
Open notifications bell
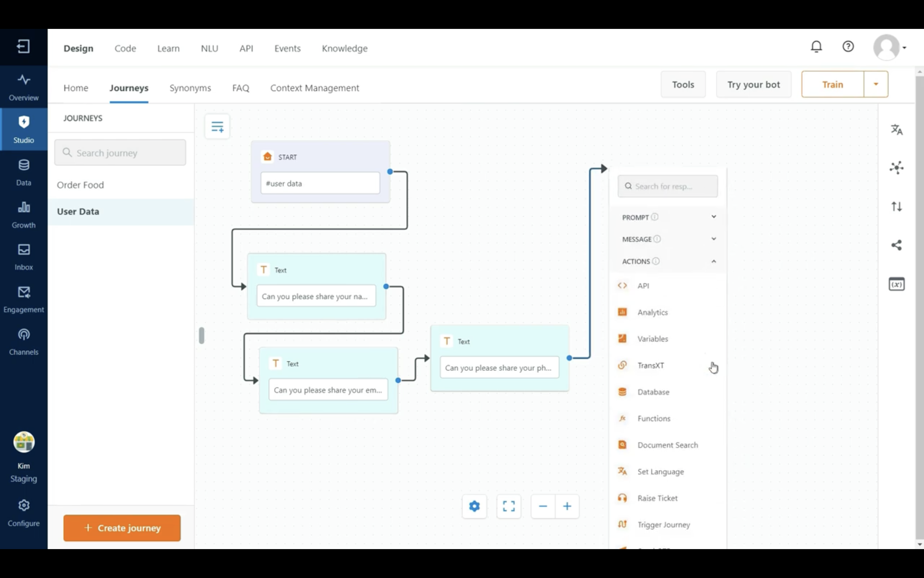pyautogui.click(x=816, y=47)
